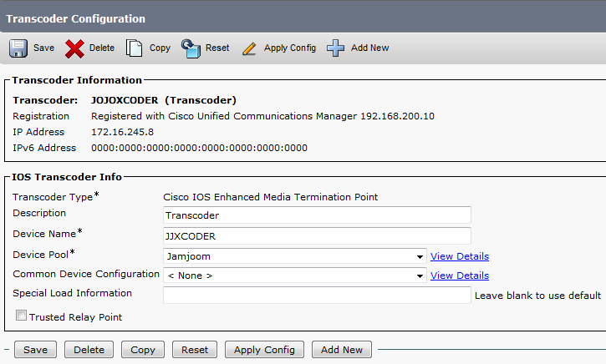The image size is (606, 364).
Task: Click the Reset icon in toolbar
Action: 191,48
